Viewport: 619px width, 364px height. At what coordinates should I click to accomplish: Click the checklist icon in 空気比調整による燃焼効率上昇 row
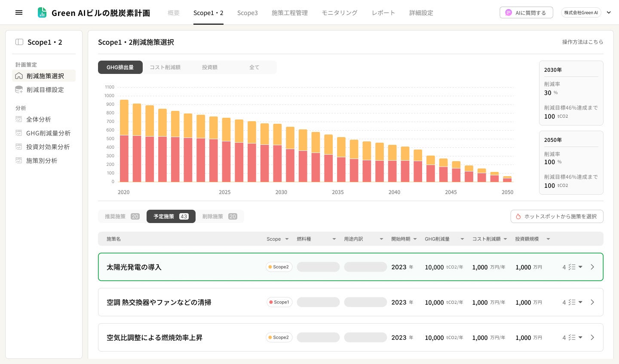click(x=572, y=337)
